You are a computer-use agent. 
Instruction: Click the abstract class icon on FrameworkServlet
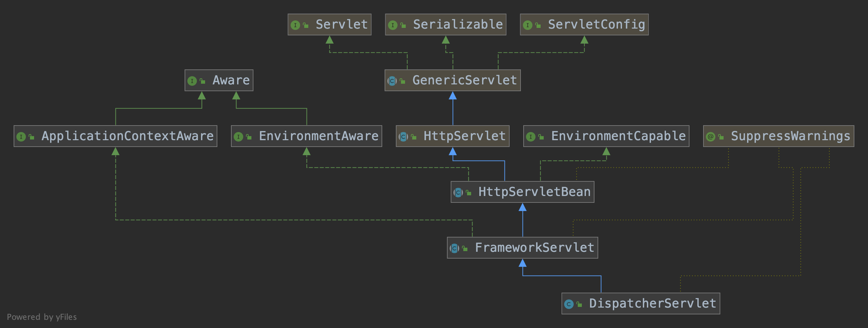(x=454, y=248)
